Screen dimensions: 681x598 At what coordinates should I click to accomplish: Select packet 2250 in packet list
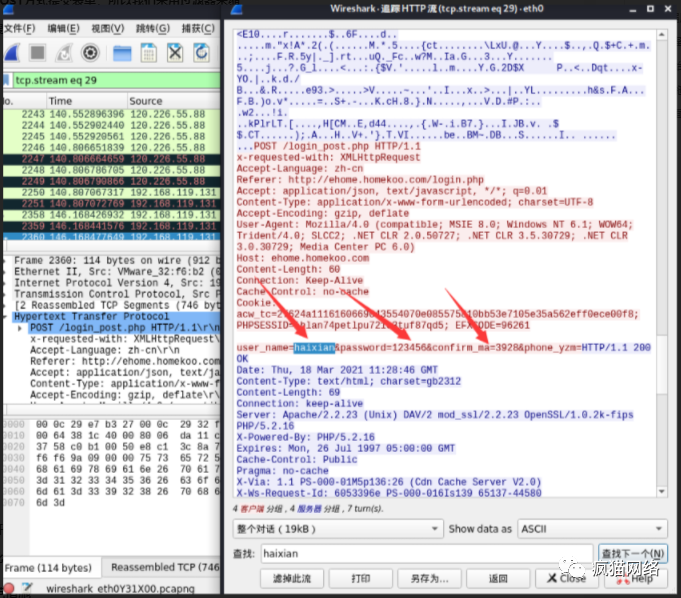[x=112, y=192]
